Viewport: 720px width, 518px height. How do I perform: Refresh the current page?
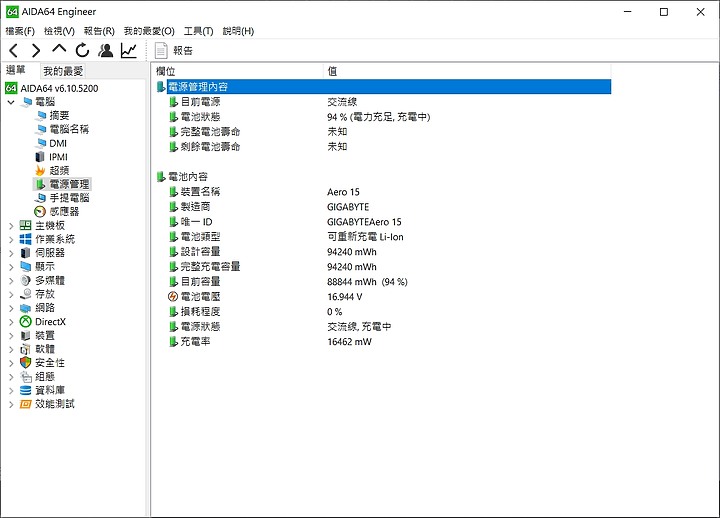82,50
